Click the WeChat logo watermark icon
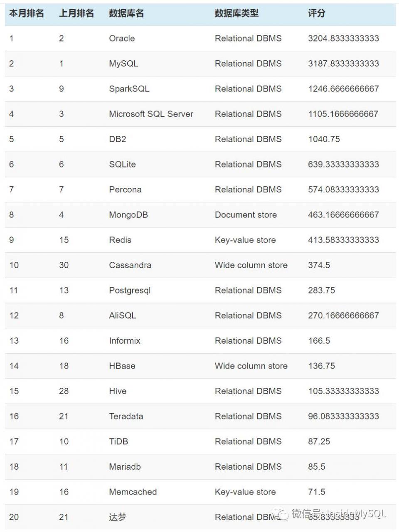The height and width of the screenshot is (532, 399). click(x=283, y=514)
